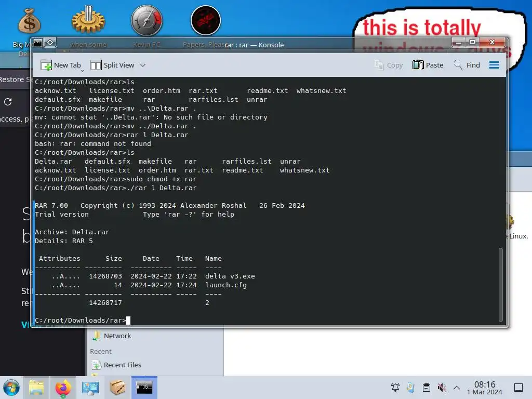
Task: Click the Konsole vertical scrollbar
Action: (500, 285)
